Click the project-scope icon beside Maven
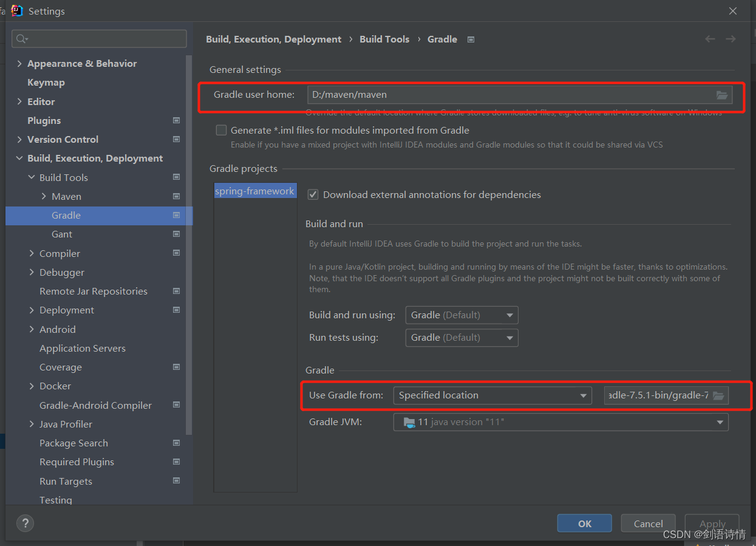Viewport: 756px width, 546px height. click(176, 196)
